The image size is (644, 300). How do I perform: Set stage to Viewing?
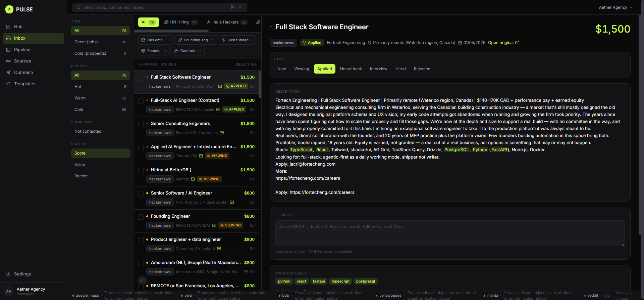coord(302,69)
